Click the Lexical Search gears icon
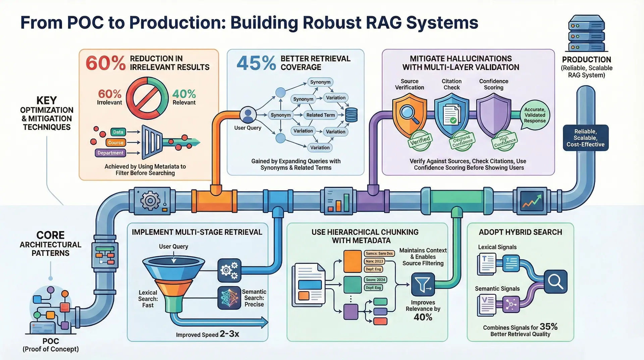644x360 pixels. tap(229, 270)
